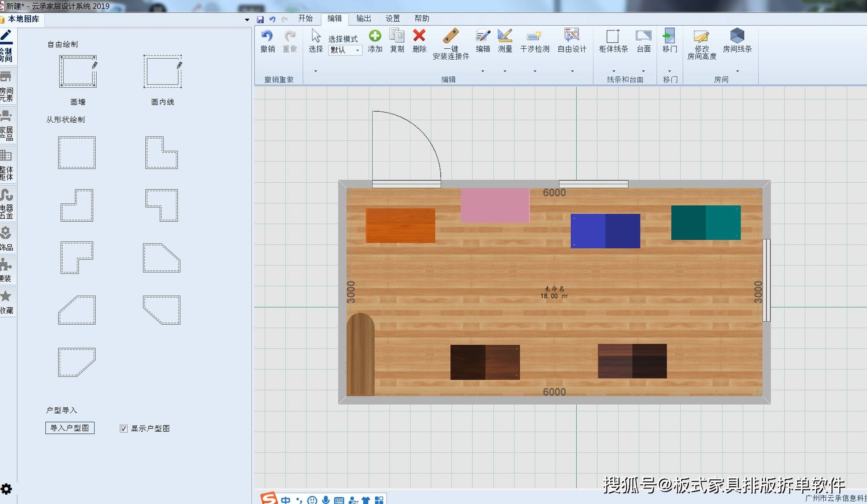Open the 电器五金 sidebar section
The width and height of the screenshot is (867, 504).
pyautogui.click(x=7, y=204)
